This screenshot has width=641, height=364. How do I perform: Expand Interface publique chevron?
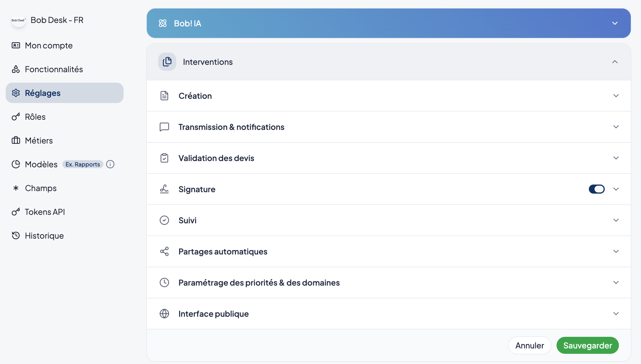click(x=616, y=314)
